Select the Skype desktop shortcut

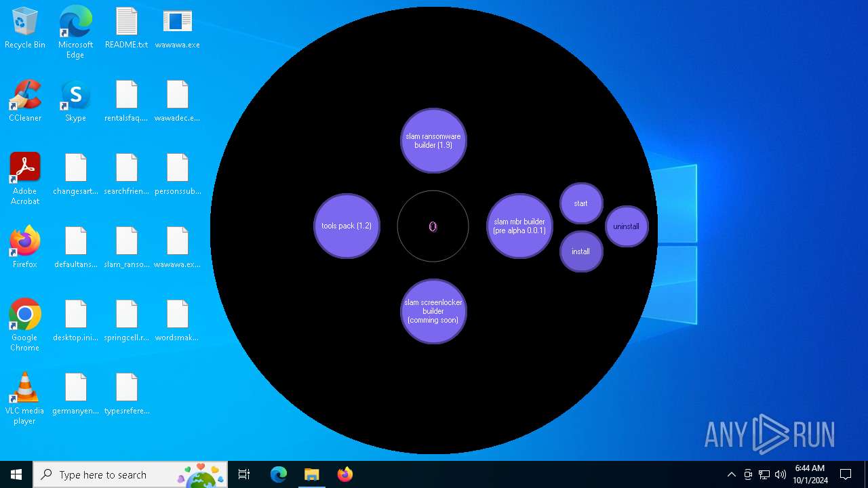point(75,102)
